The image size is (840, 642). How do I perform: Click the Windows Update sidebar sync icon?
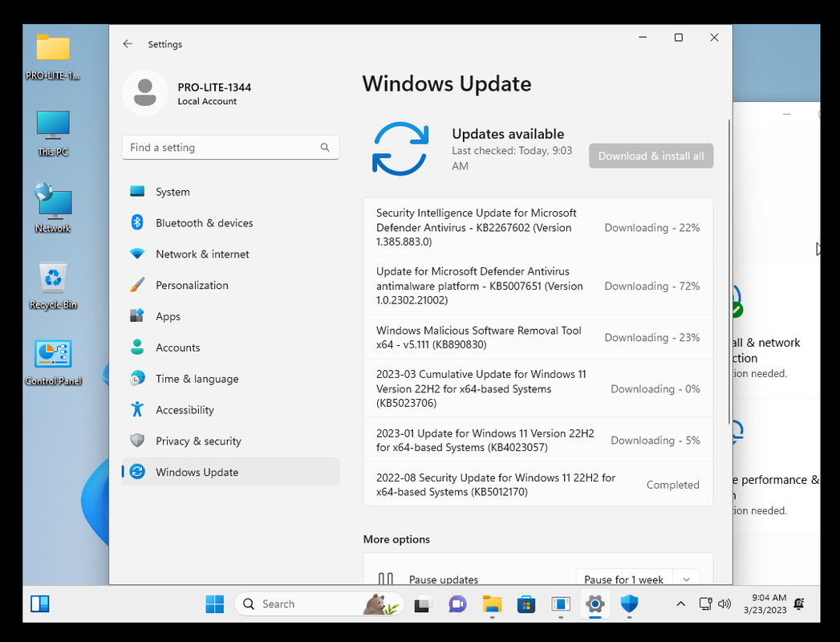point(137,472)
